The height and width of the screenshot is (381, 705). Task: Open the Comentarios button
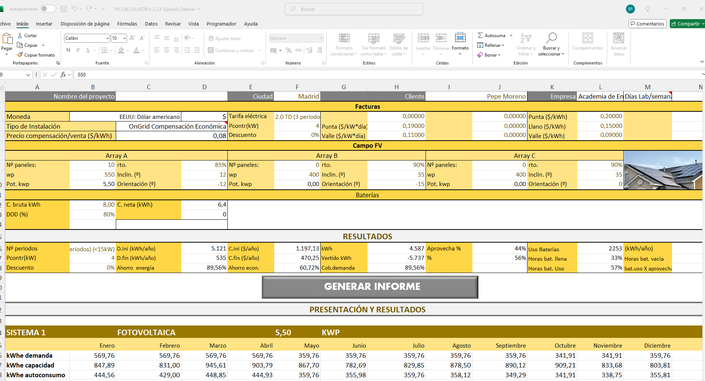pos(647,24)
